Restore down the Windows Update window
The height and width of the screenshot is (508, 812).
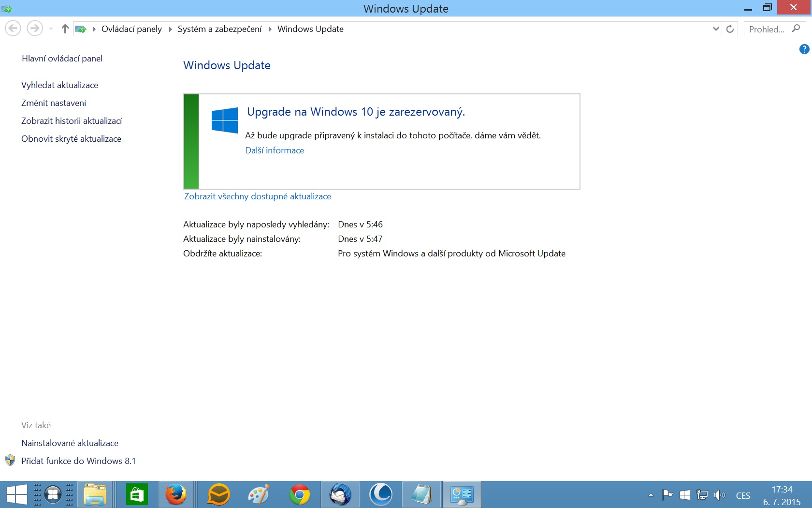pyautogui.click(x=767, y=8)
